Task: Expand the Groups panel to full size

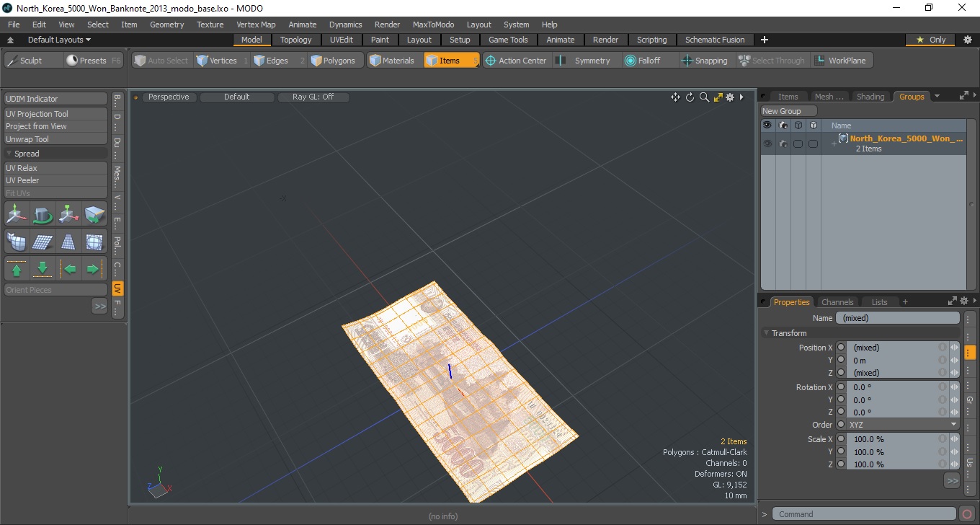Action: [x=963, y=96]
